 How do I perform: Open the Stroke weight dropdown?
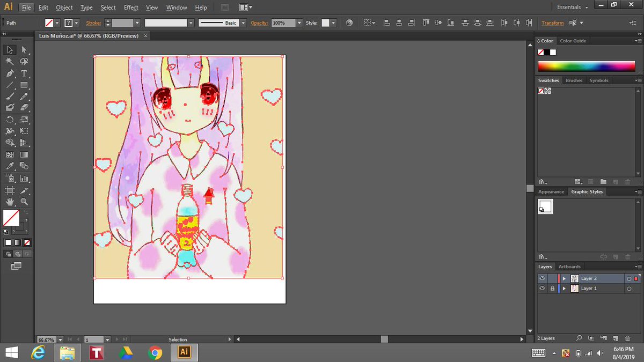tap(137, 23)
